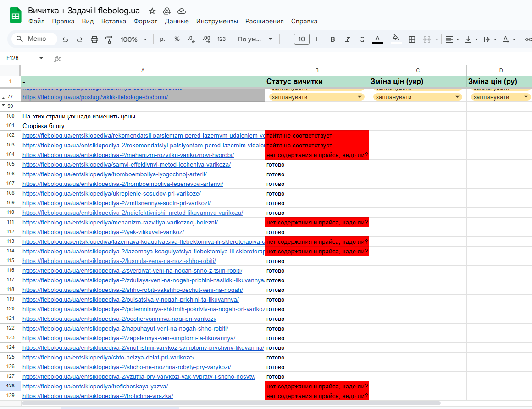The height and width of the screenshot is (409, 532).
Task: Open the zoom 100% dropdown
Action: click(133, 39)
